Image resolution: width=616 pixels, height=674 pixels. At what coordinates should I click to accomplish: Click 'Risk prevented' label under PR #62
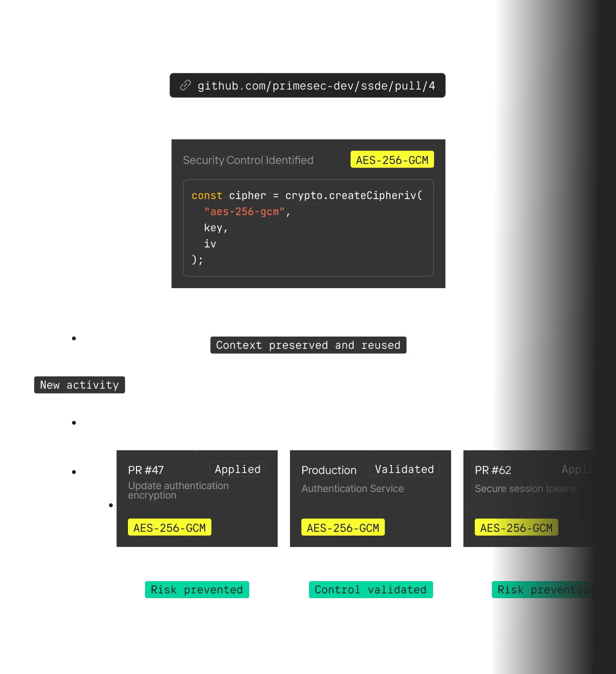tap(544, 590)
